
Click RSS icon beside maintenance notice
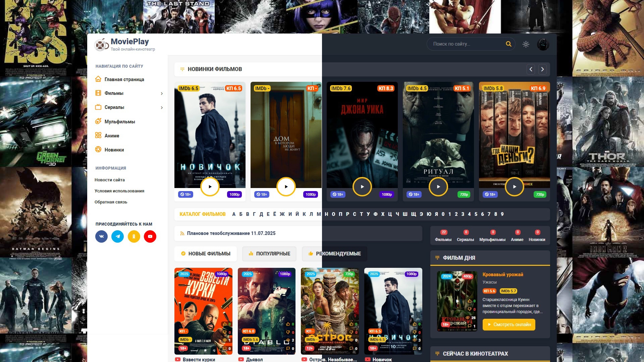(x=182, y=233)
